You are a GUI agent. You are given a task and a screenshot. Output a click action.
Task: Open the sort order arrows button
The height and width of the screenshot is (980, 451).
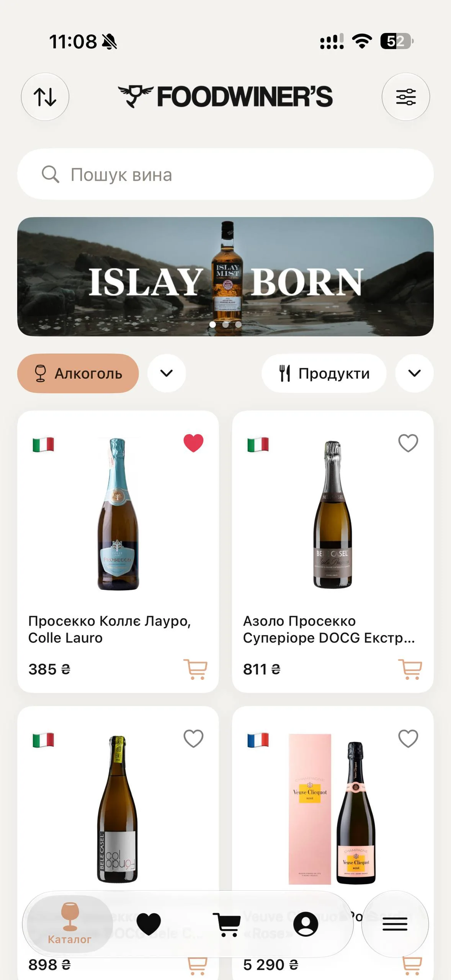(45, 97)
